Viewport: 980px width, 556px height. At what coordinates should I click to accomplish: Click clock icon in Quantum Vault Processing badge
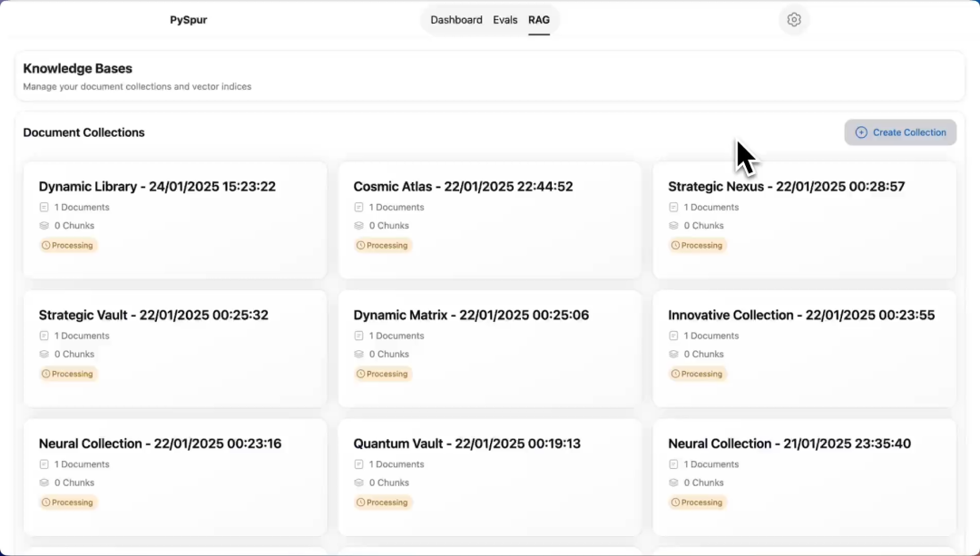tap(360, 502)
